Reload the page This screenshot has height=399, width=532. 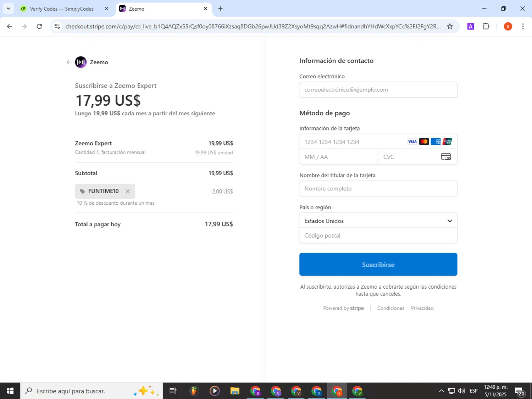[39, 26]
